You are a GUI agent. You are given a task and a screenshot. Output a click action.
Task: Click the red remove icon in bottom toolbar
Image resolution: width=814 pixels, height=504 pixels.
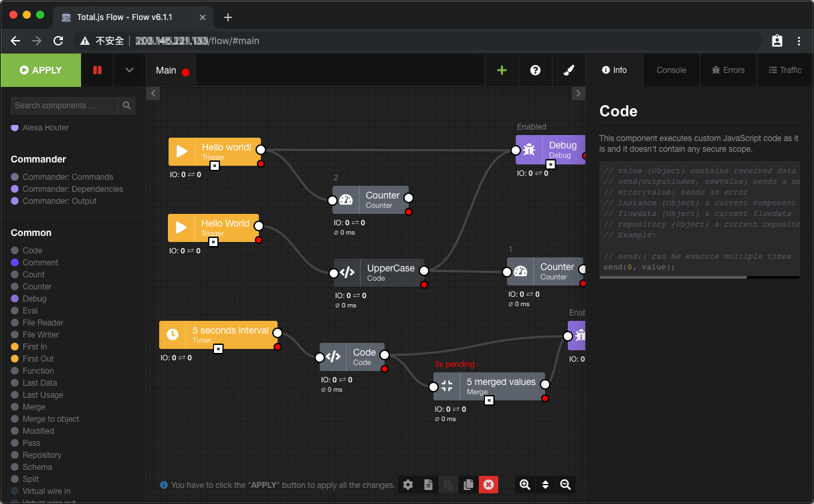[x=488, y=485]
